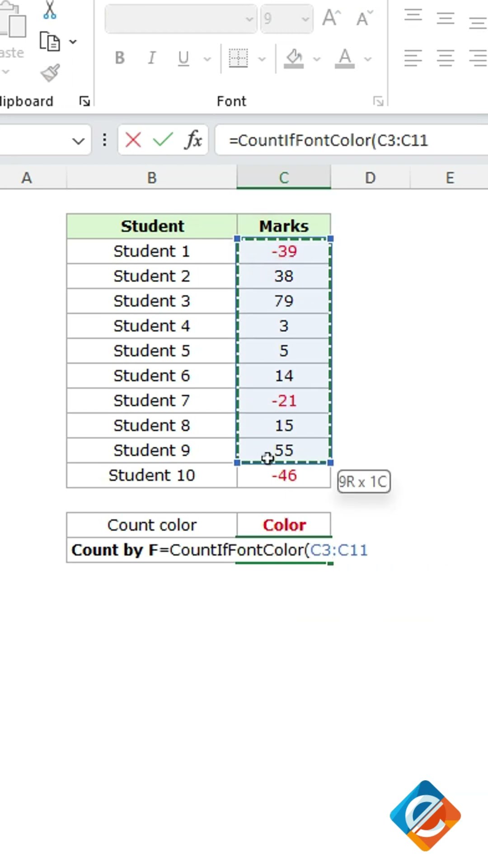This screenshot has width=488, height=868.
Task: Click the Student 4 cell
Action: pos(152,325)
